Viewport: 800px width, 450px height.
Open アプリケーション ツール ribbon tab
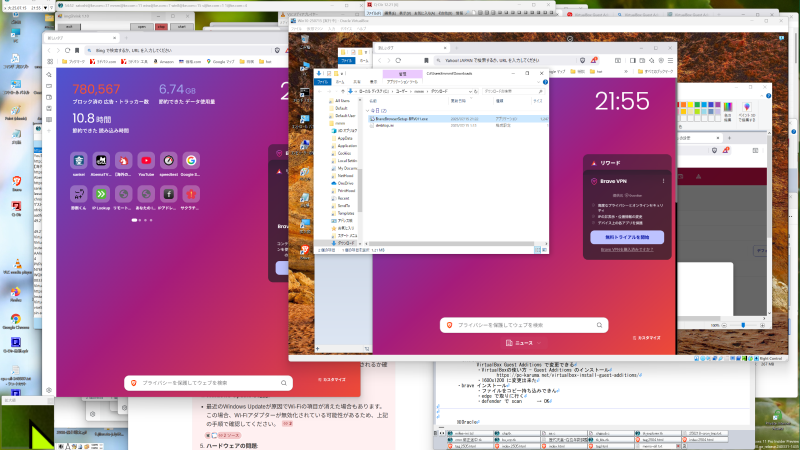(402, 82)
